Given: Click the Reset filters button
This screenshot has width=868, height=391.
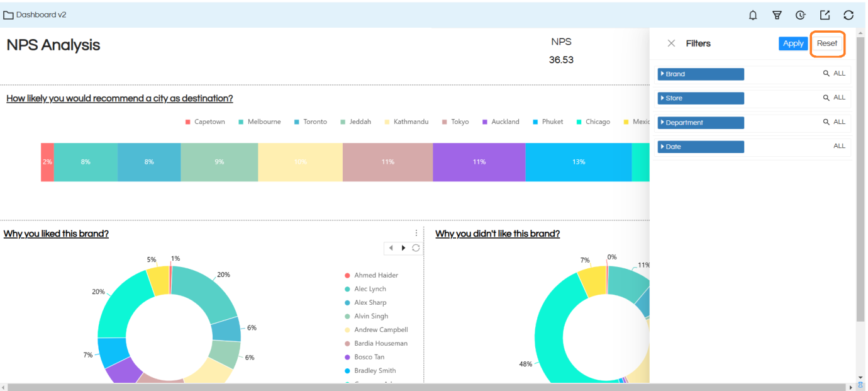Looking at the screenshot, I should coord(827,43).
